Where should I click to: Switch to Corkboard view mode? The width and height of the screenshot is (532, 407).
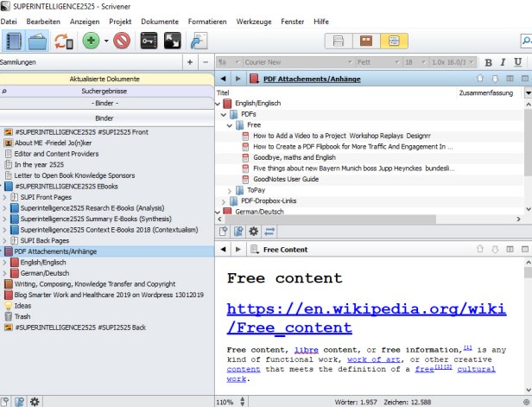(x=365, y=41)
